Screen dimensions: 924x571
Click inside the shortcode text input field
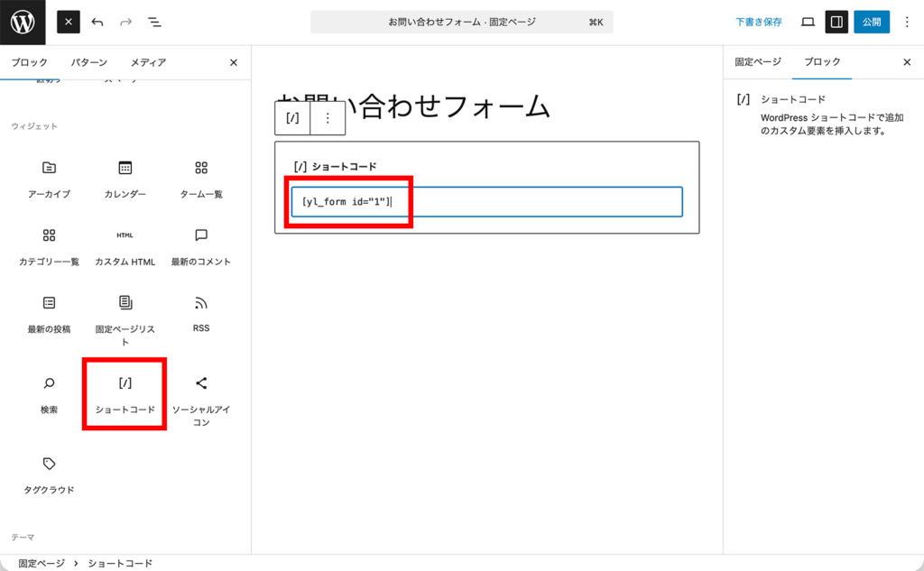[x=487, y=202]
